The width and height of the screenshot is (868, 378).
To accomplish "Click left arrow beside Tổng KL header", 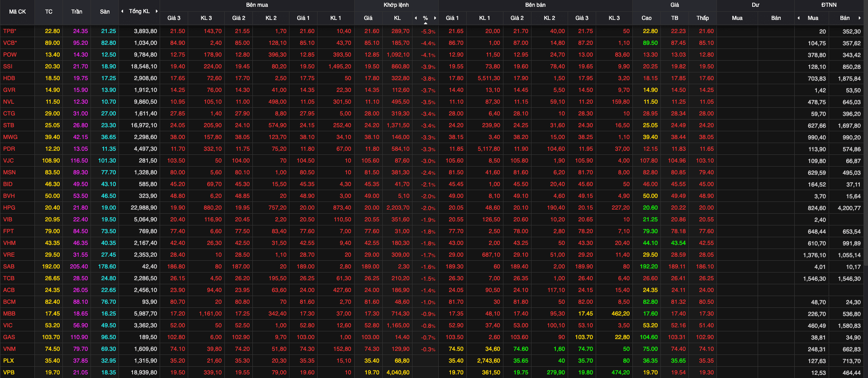I will 122,11.
